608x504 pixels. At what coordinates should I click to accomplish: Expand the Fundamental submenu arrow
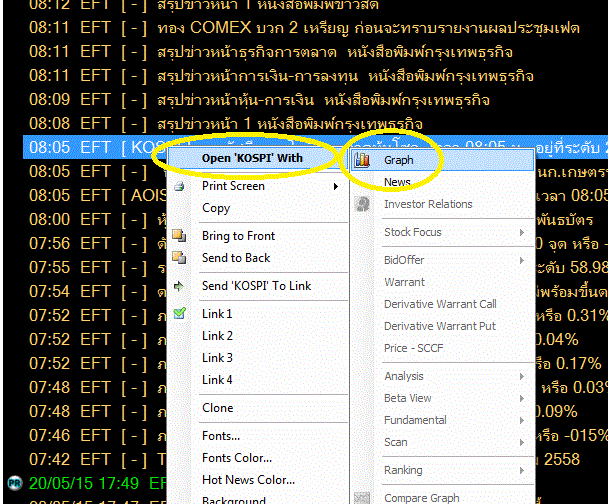[522, 420]
